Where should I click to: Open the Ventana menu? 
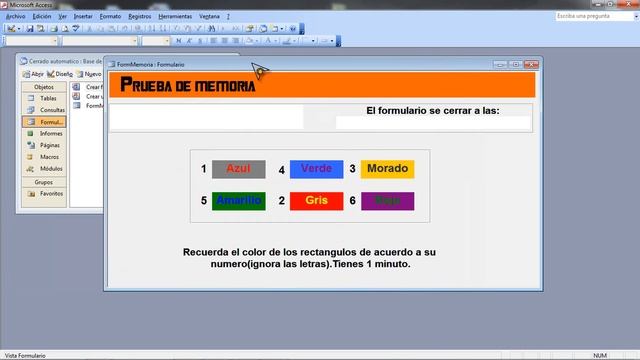[x=209, y=16]
